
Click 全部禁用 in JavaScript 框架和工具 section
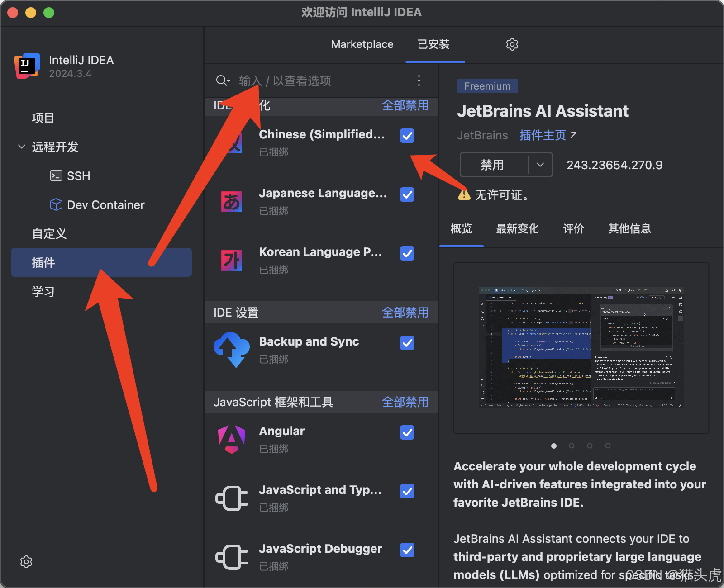pyautogui.click(x=405, y=402)
